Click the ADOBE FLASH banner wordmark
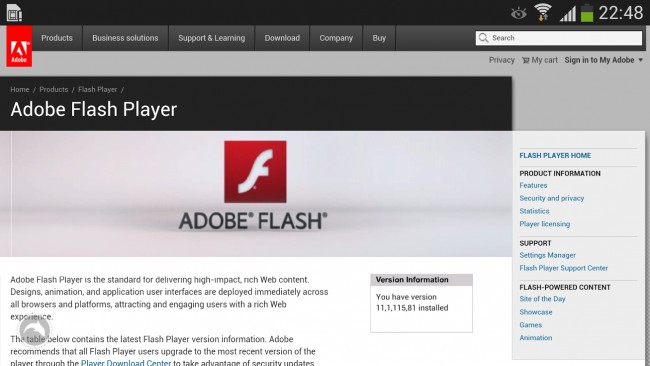 253,221
